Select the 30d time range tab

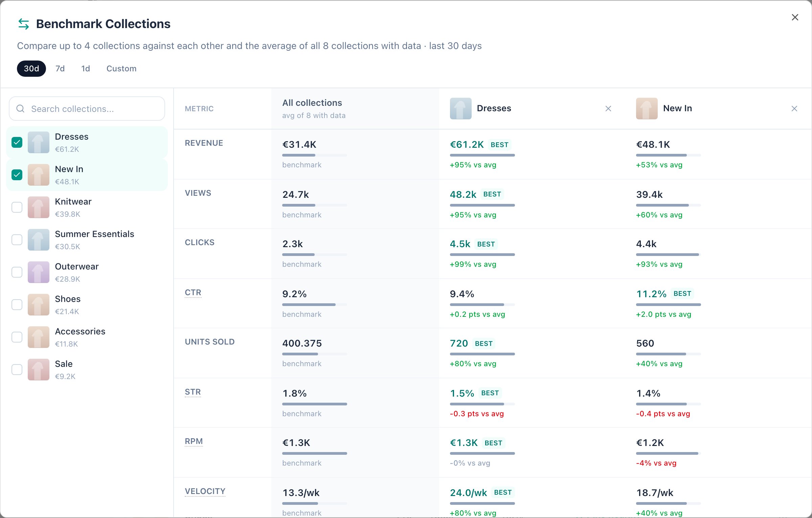[31, 69]
